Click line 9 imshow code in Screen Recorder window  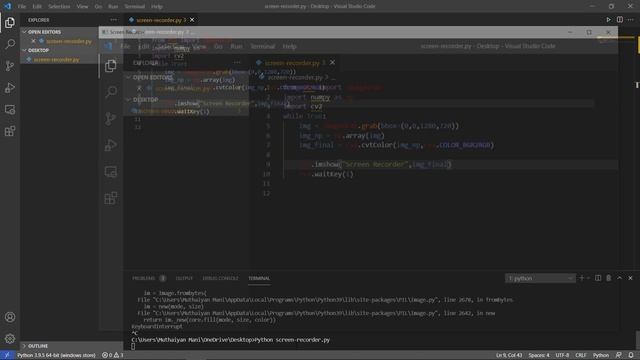click(376, 164)
